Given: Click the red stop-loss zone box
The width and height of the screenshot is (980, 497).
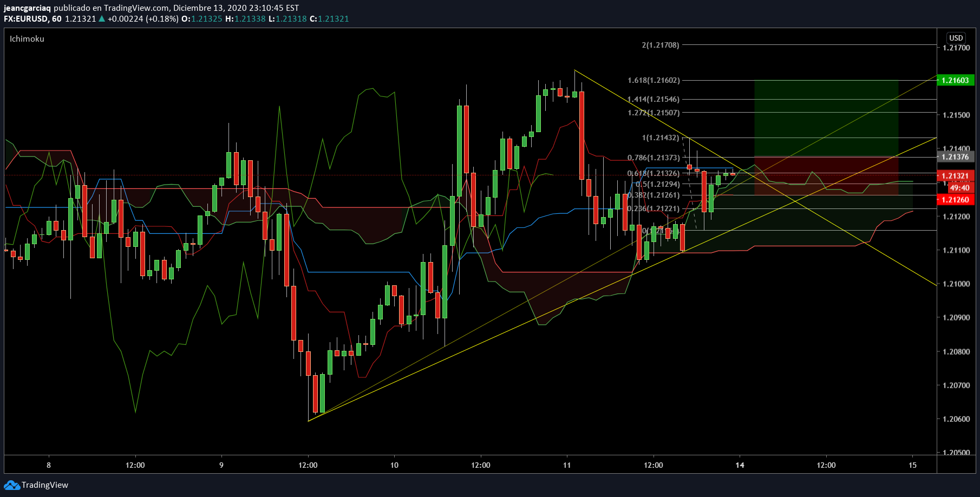Looking at the screenshot, I should [826, 176].
